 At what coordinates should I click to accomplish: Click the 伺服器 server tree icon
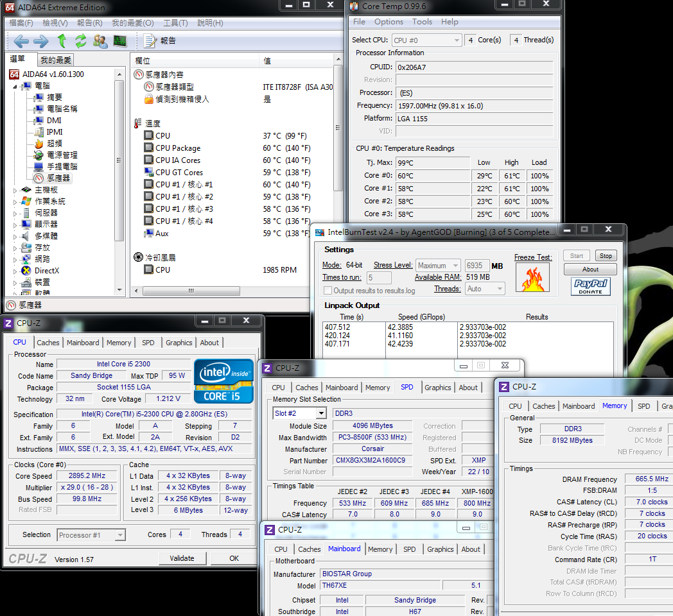(x=26, y=213)
